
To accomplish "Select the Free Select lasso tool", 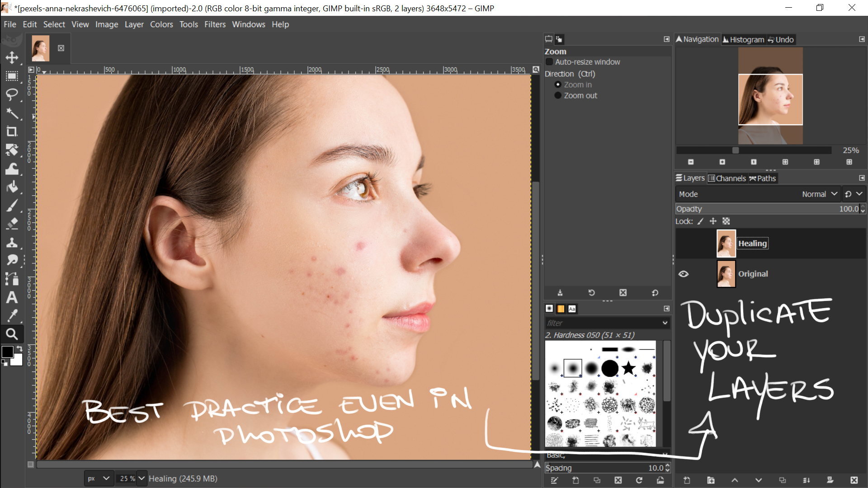I will tap(12, 94).
